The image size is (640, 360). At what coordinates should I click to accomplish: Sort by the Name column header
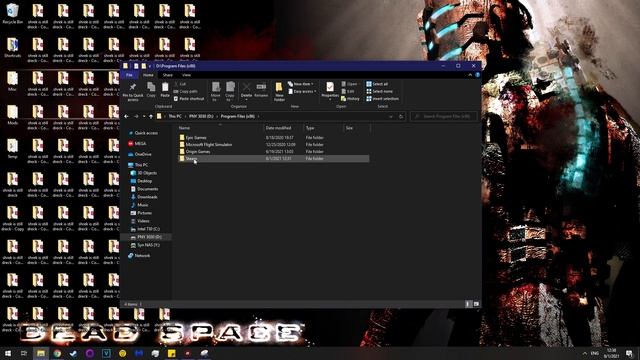[x=220, y=128]
